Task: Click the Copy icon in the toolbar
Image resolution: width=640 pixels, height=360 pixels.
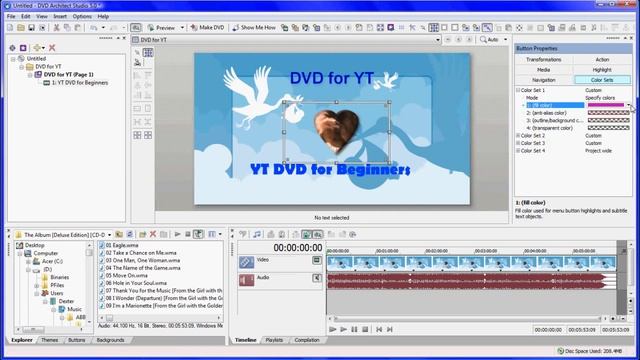Action: [x=67, y=27]
